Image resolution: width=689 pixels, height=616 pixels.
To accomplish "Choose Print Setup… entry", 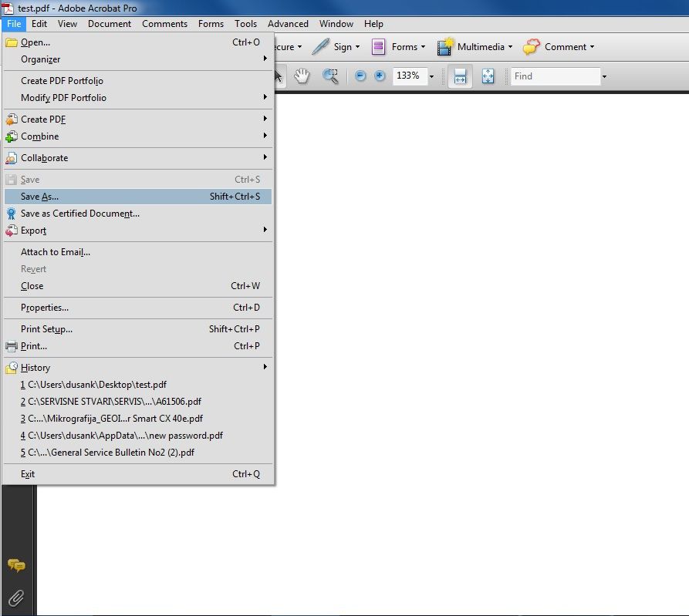I will (138, 329).
